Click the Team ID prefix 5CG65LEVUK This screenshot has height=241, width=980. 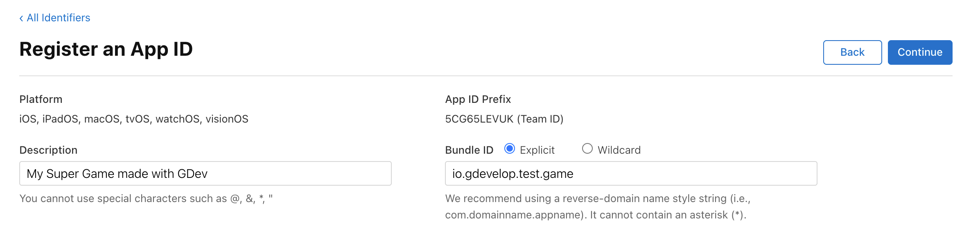[x=504, y=120]
